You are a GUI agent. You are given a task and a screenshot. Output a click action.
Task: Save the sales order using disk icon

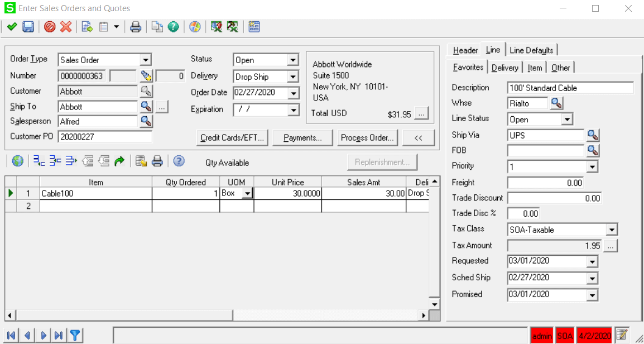click(27, 26)
